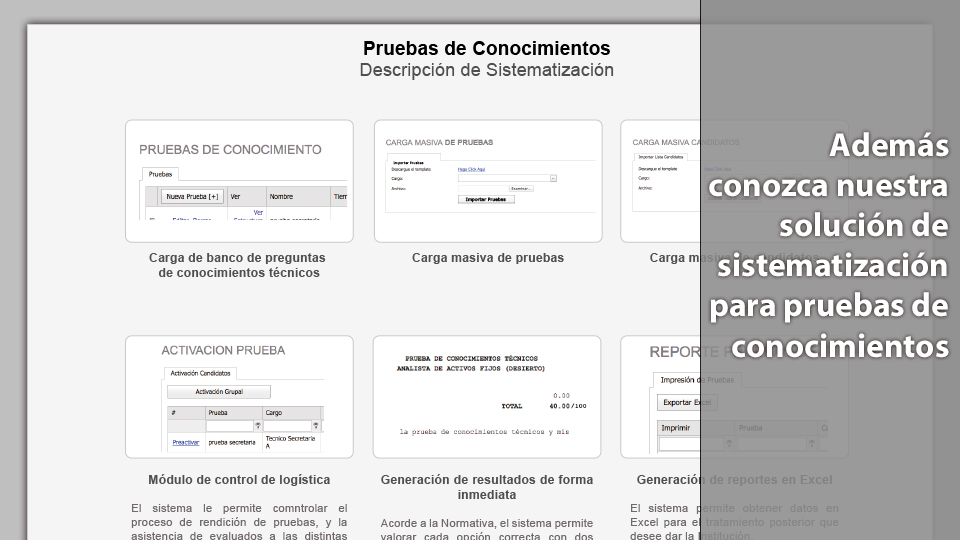The width and height of the screenshot is (960, 540).
Task: Click the Además conozca nuestra solución banner text
Action: 830,246
